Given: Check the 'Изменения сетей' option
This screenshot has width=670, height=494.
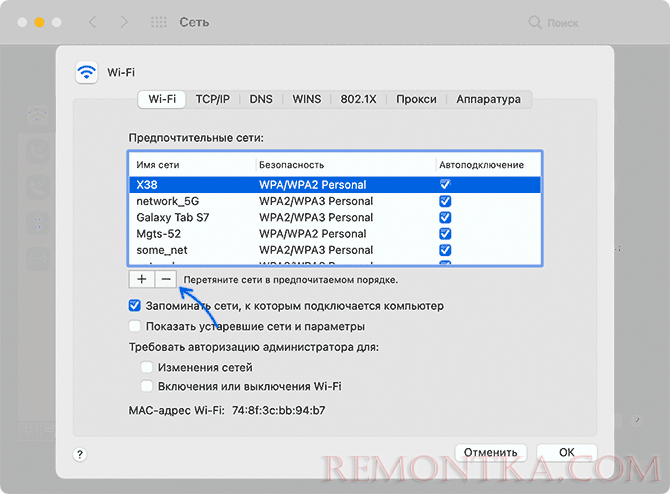Looking at the screenshot, I should point(147,367).
